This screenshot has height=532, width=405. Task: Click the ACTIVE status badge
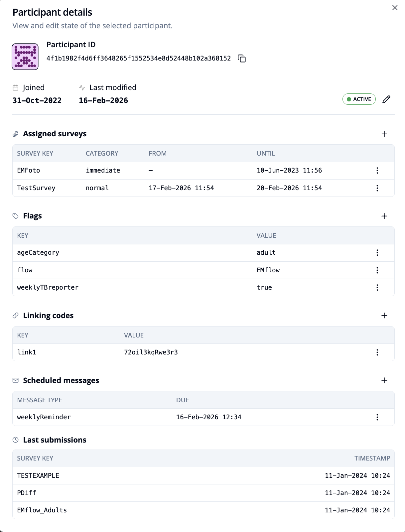(359, 99)
